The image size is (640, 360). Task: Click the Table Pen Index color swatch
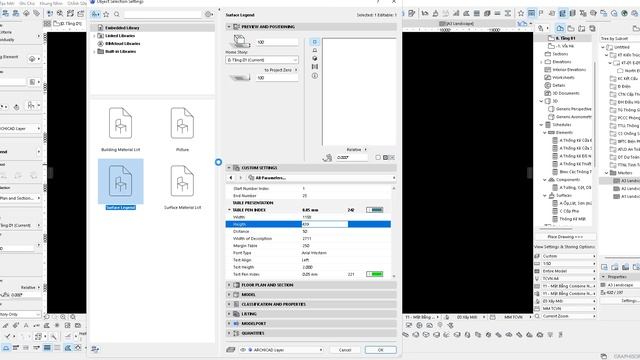tap(375, 210)
